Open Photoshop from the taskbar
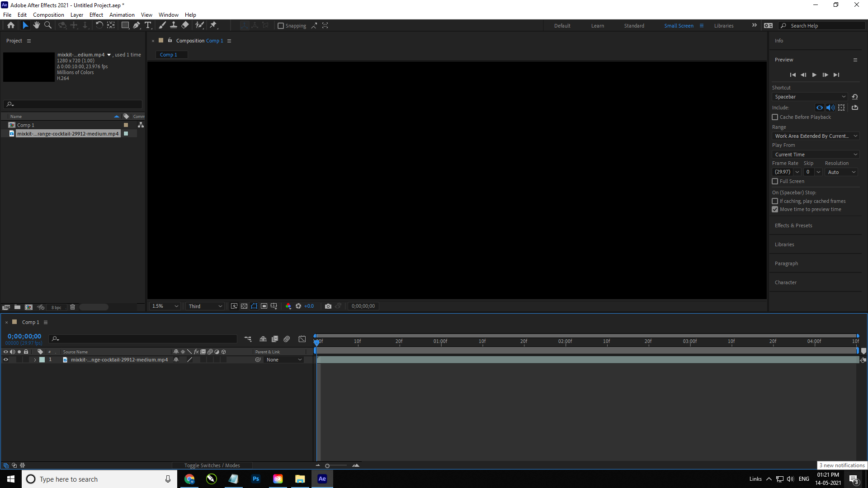 pyautogui.click(x=256, y=479)
